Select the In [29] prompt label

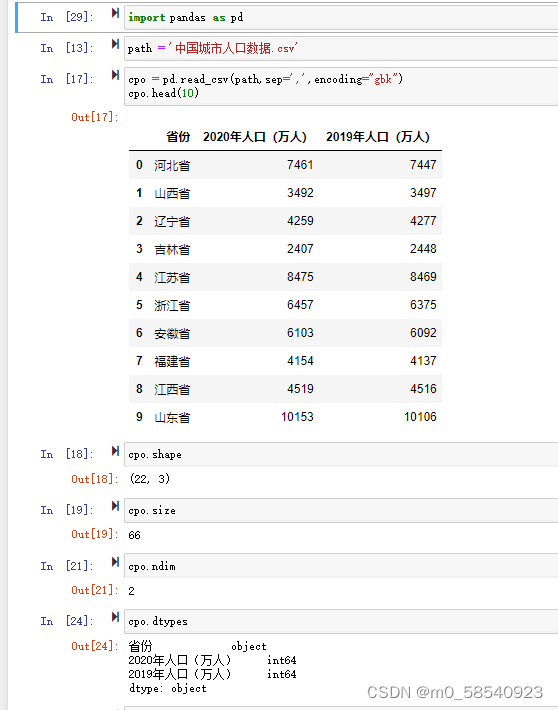point(67,18)
